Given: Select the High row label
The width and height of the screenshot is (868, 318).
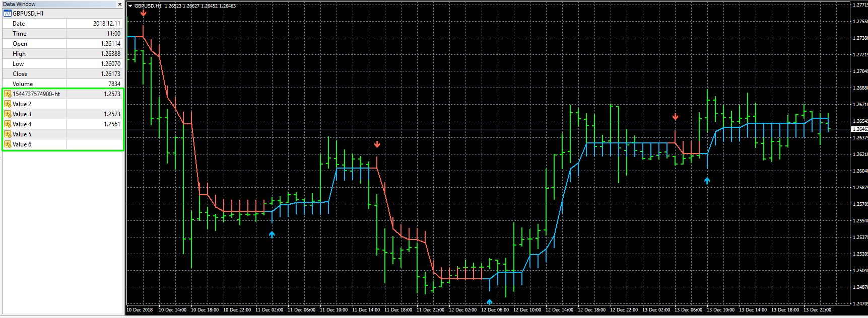Looking at the screenshot, I should (x=19, y=54).
